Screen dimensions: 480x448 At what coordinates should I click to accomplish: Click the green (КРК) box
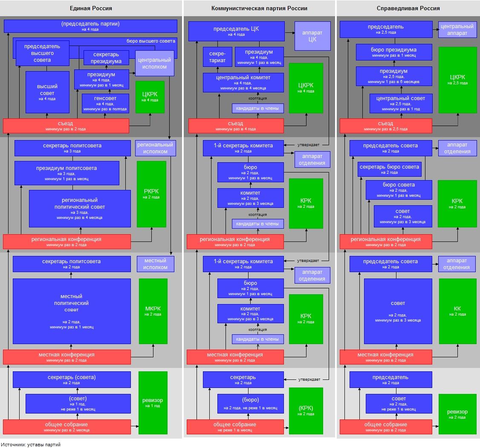click(306, 411)
